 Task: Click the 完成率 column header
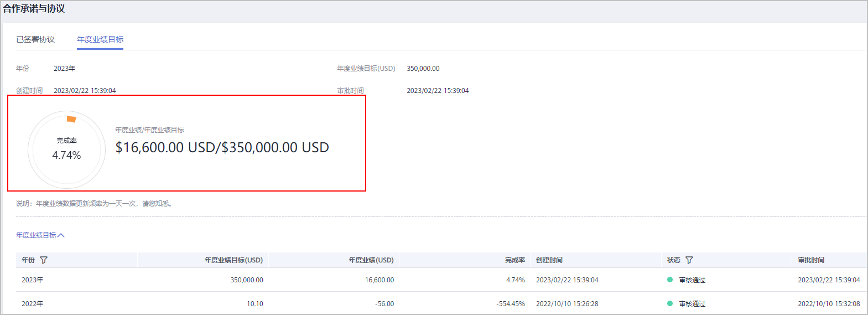(x=514, y=260)
